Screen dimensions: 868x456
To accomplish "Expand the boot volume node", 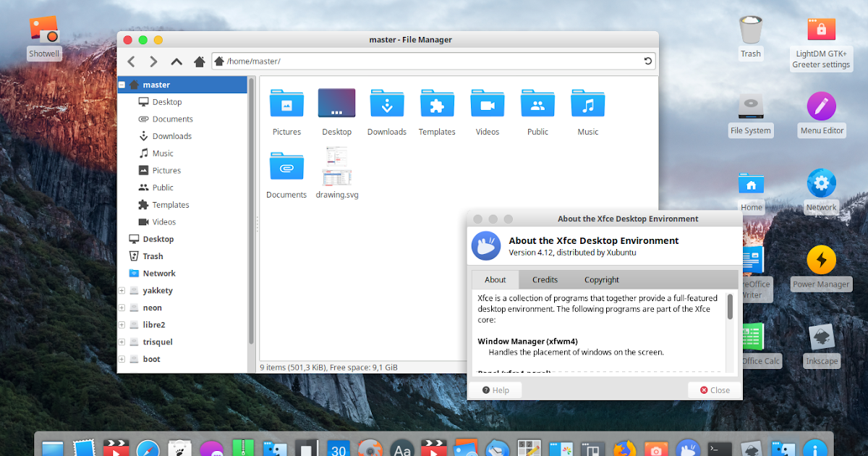I will (x=122, y=359).
